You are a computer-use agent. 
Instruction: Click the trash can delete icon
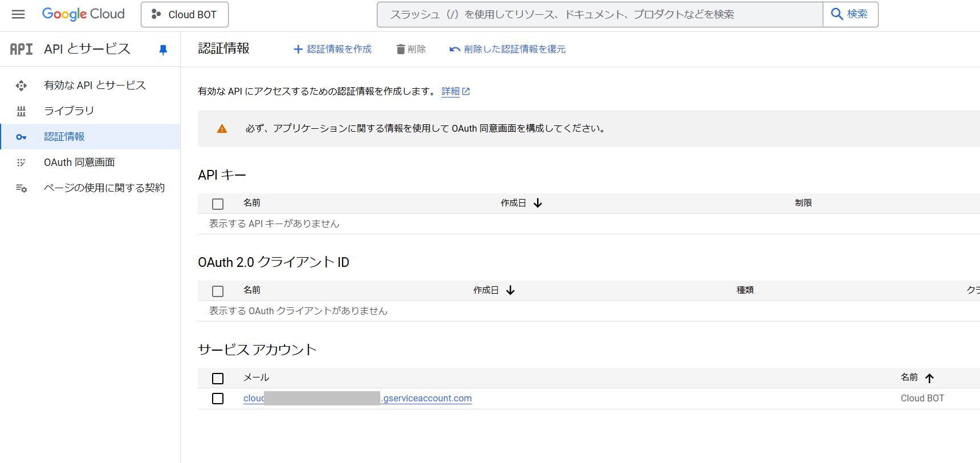(x=401, y=50)
